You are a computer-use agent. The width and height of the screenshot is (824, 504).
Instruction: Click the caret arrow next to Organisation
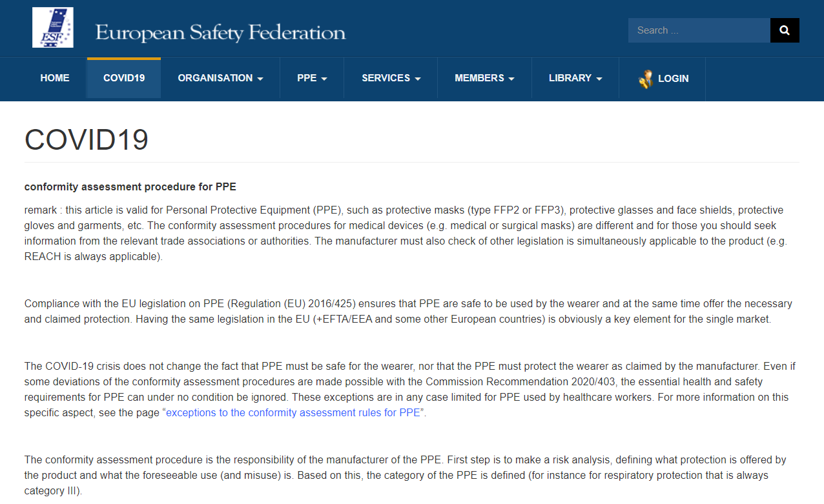[260, 79]
